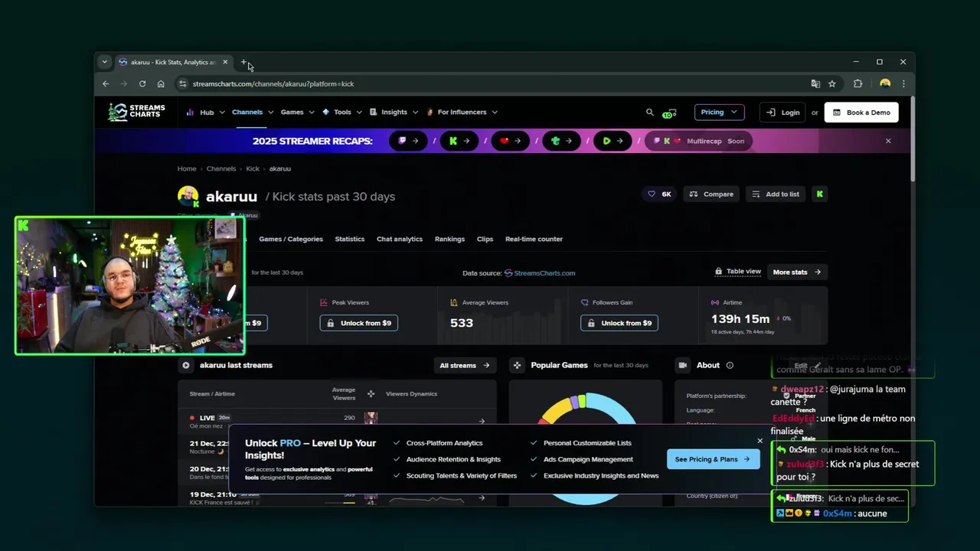Unlock Peak Viewers from $9
The image size is (980, 551).
coord(359,323)
